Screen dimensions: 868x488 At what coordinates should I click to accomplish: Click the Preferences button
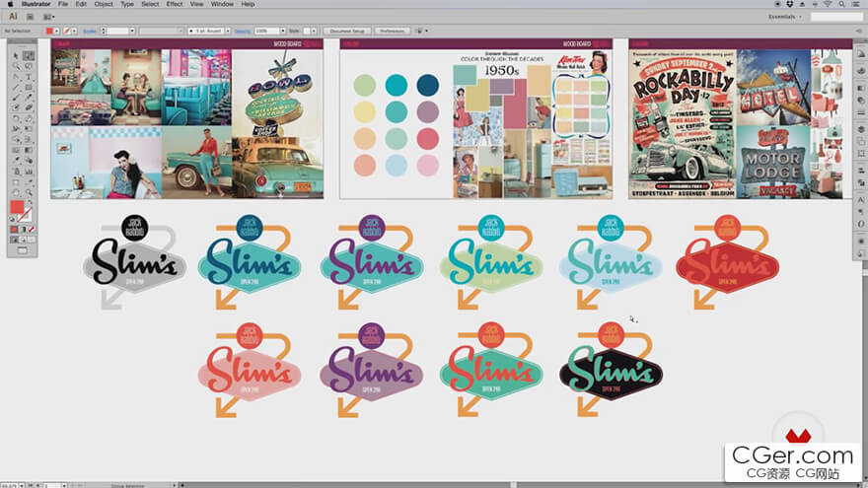tap(392, 31)
